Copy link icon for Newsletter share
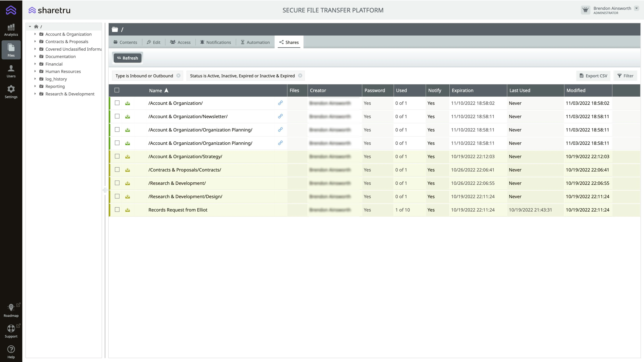Viewport: 644px width, 362px height. (280, 116)
